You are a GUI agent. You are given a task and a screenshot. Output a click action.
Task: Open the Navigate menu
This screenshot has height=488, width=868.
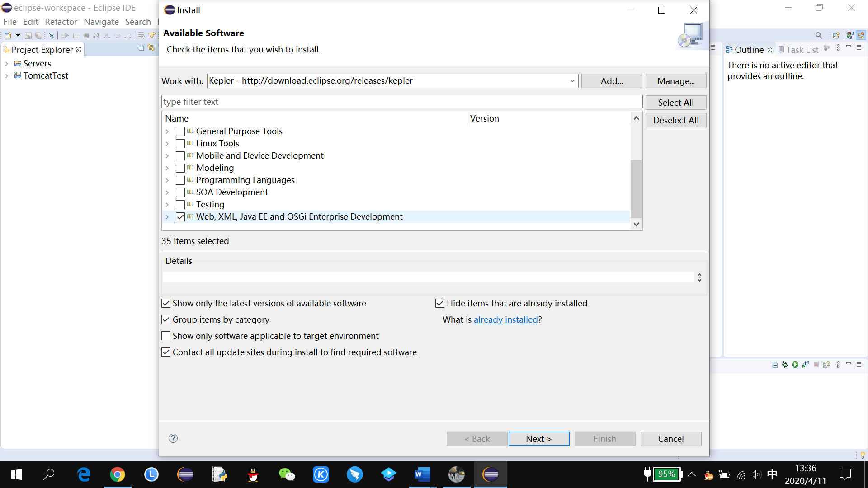[x=101, y=22]
